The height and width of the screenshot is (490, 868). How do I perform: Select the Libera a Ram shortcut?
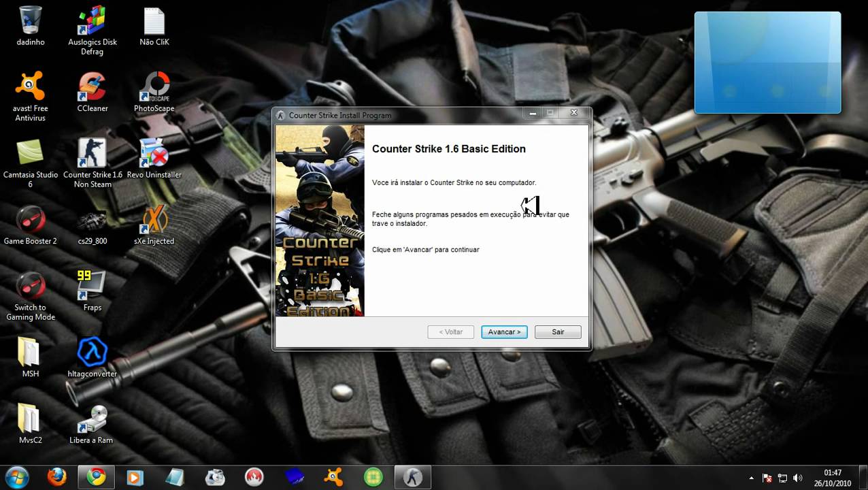tap(91, 423)
